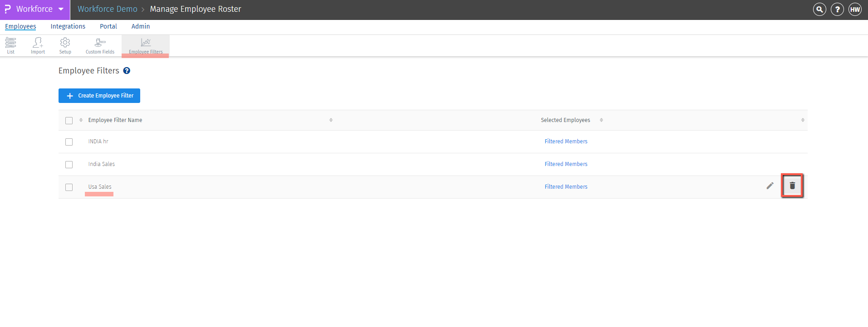This screenshot has width=868, height=327.
Task: Delete the Usa Sales filter
Action: tap(792, 185)
